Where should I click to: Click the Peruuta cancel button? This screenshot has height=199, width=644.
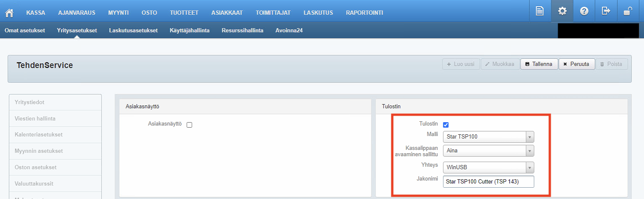[576, 64]
